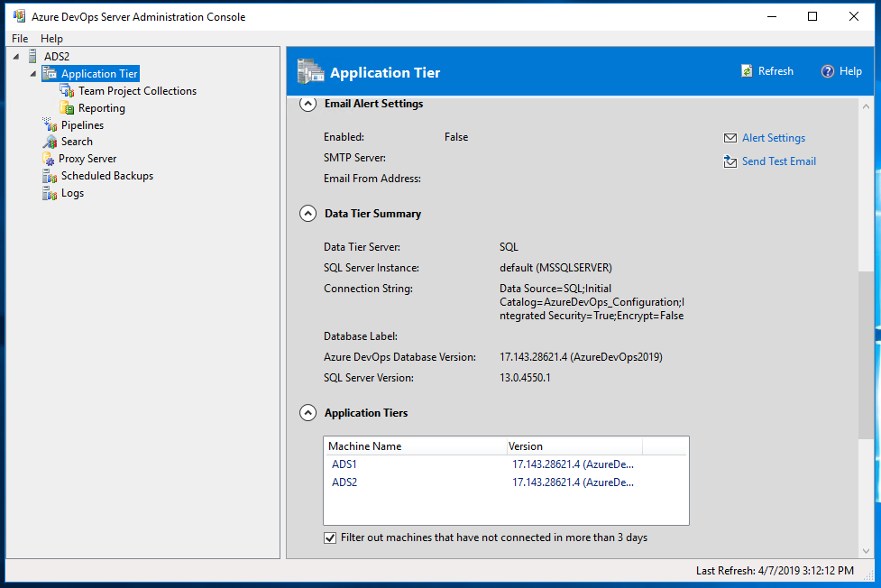Open the Help menu
Image resolution: width=881 pixels, height=588 pixels.
coord(51,38)
